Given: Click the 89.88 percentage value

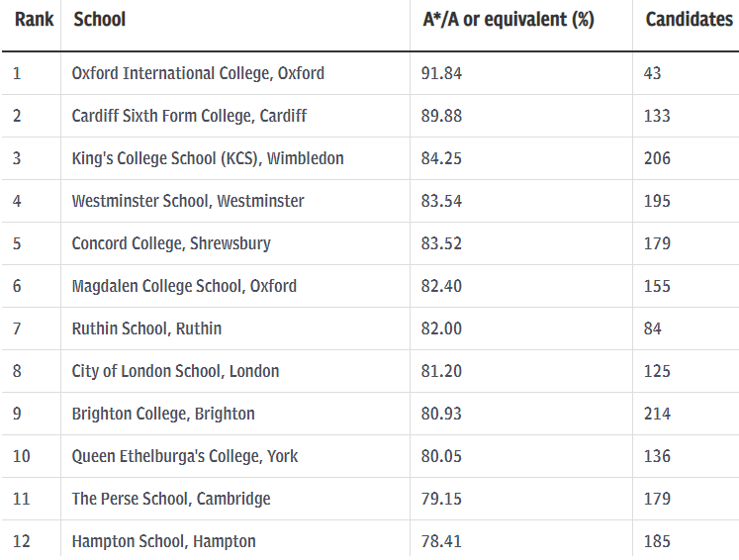Looking at the screenshot, I should (441, 116).
